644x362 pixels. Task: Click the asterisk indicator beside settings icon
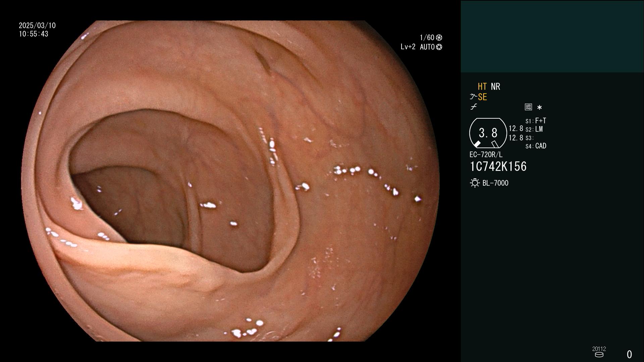tap(539, 107)
